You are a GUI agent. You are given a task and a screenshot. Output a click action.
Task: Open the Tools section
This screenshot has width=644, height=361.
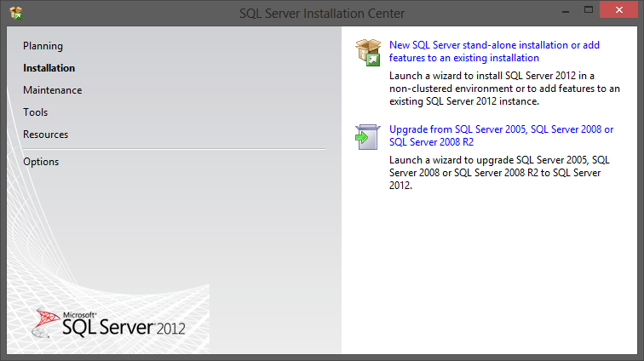click(35, 112)
